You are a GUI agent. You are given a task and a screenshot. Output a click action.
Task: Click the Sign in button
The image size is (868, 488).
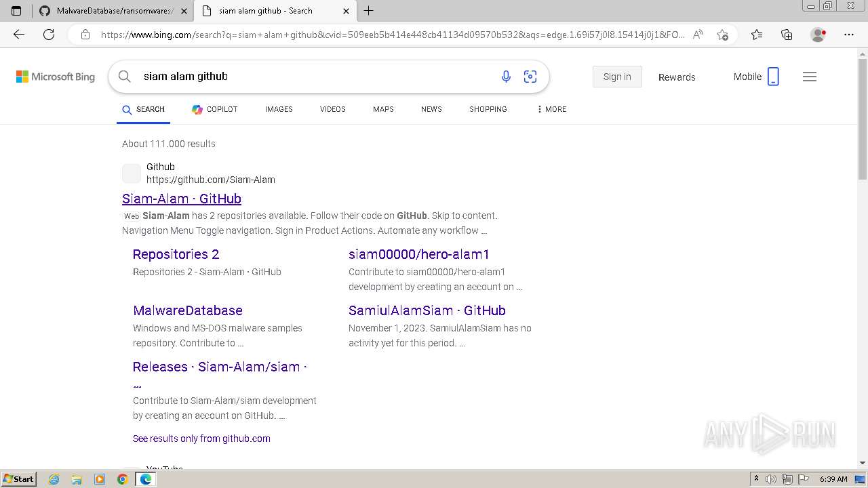click(617, 77)
